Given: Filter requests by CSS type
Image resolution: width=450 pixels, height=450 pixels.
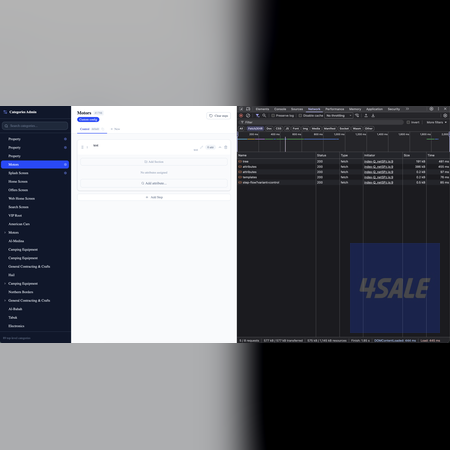Looking at the screenshot, I should point(278,128).
